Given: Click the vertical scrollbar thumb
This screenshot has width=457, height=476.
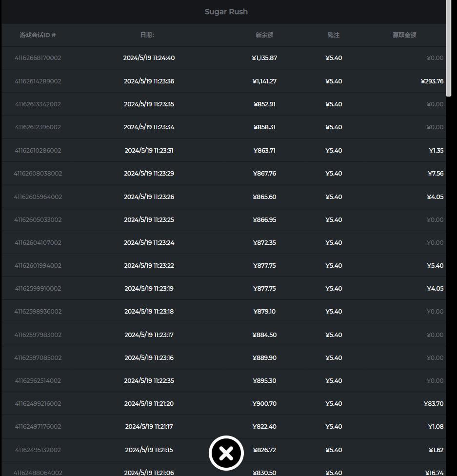Looking at the screenshot, I should pyautogui.click(x=449, y=48).
